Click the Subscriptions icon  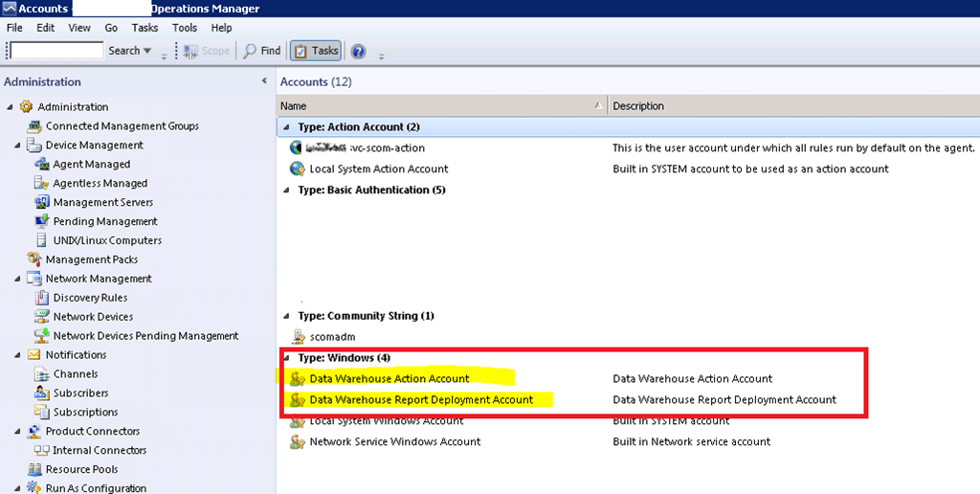point(42,412)
